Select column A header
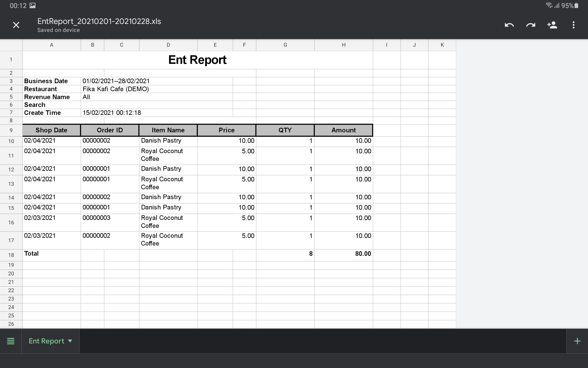Viewport: 588px width, 368px height. [x=52, y=45]
